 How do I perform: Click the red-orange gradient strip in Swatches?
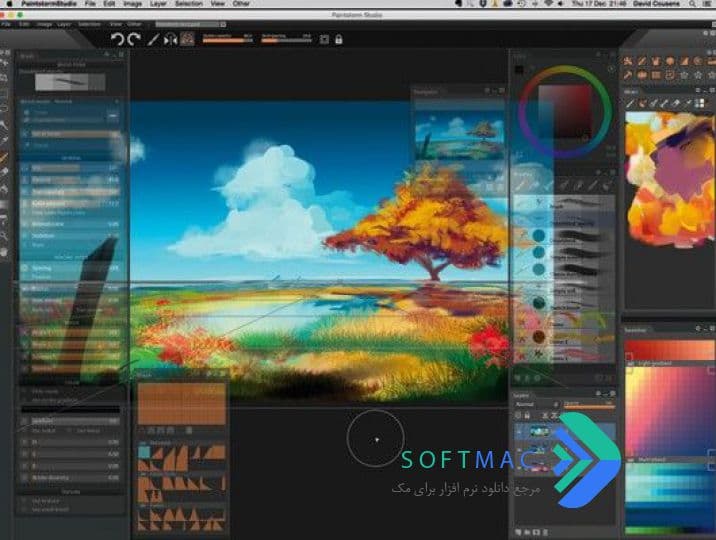669,351
